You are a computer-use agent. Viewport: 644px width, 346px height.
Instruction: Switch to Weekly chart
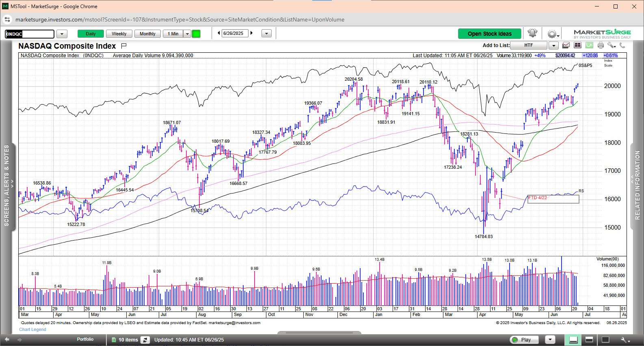pos(119,34)
